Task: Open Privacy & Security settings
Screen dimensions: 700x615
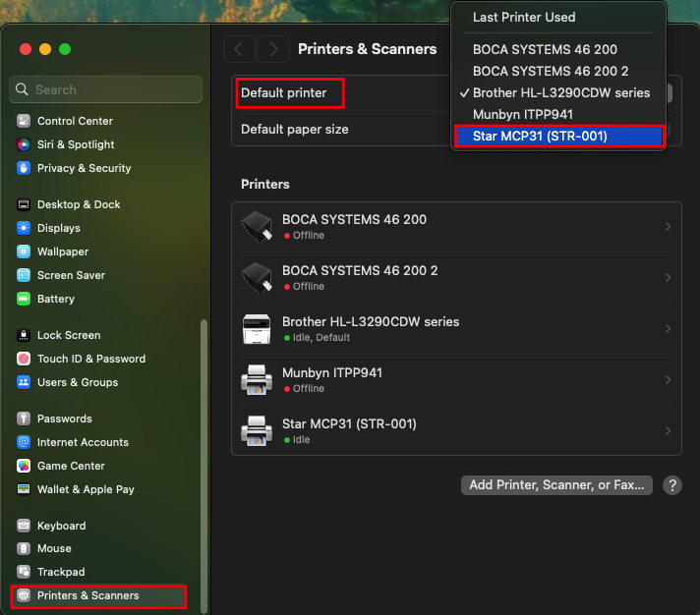Action: pyautogui.click(x=84, y=168)
